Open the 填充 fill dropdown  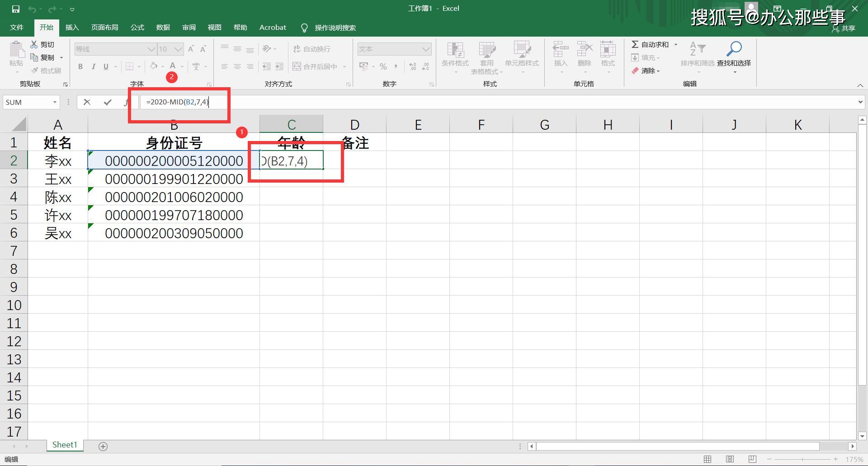tap(646, 57)
